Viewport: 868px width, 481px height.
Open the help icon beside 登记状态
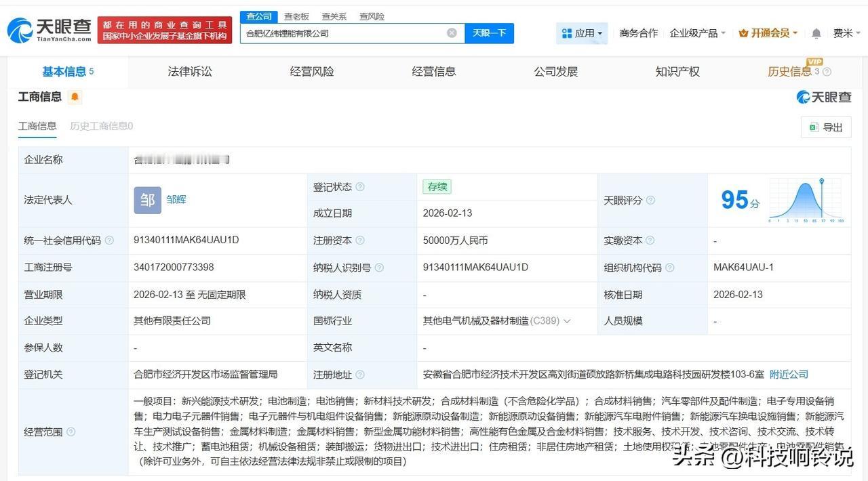[x=361, y=186]
